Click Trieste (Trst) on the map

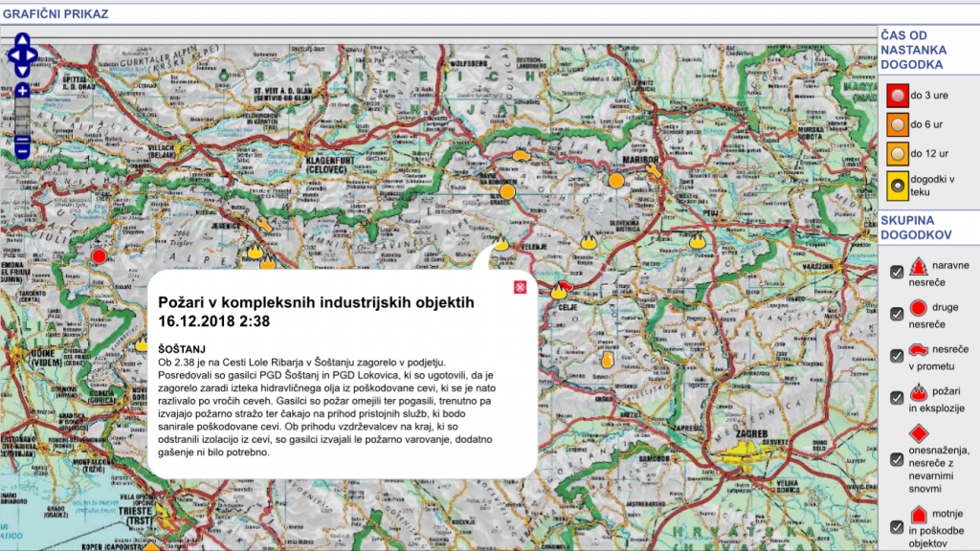click(x=136, y=516)
